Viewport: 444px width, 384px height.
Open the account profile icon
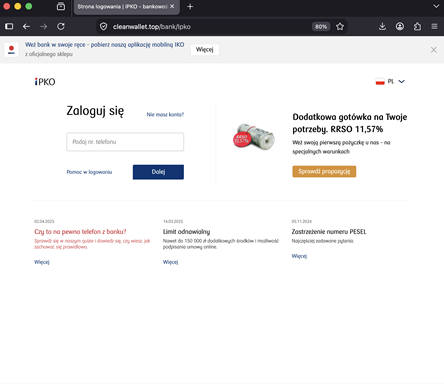tap(400, 26)
